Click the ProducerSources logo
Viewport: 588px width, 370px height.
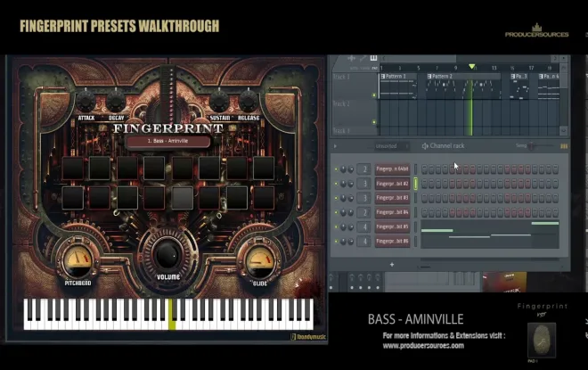pyautogui.click(x=536, y=30)
